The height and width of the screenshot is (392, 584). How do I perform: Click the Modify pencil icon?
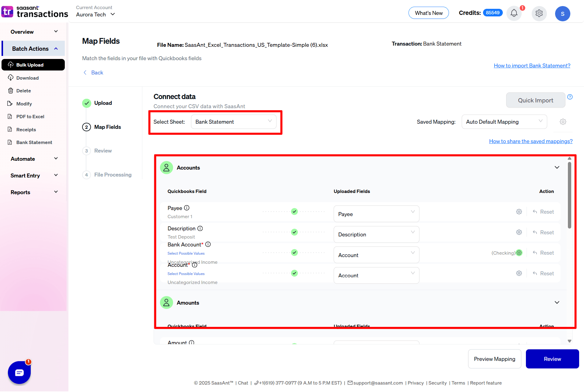(10, 104)
